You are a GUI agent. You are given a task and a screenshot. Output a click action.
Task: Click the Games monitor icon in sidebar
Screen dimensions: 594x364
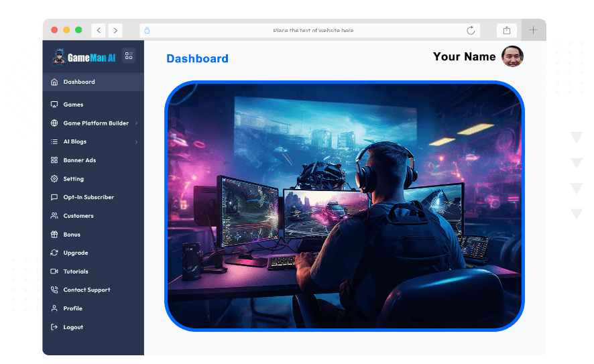pyautogui.click(x=54, y=105)
